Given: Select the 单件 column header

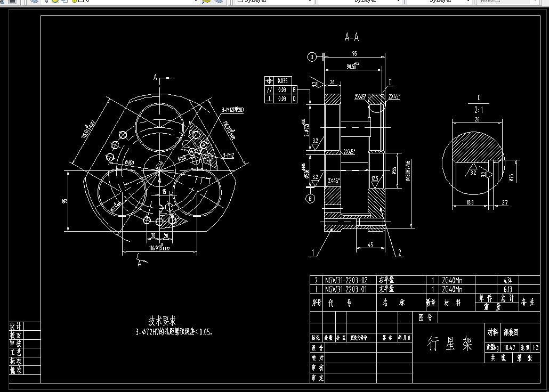Looking at the screenshot, I should [x=486, y=298].
